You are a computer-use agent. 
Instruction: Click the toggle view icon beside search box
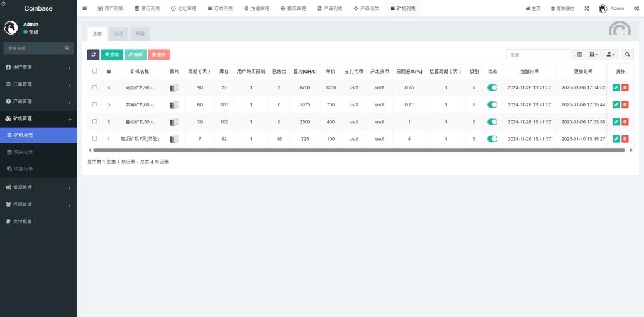click(x=580, y=55)
